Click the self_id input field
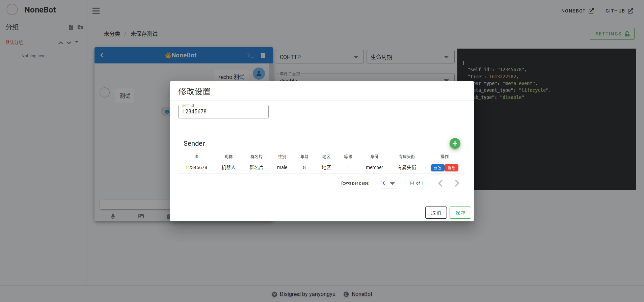The image size is (644, 302). pyautogui.click(x=223, y=112)
